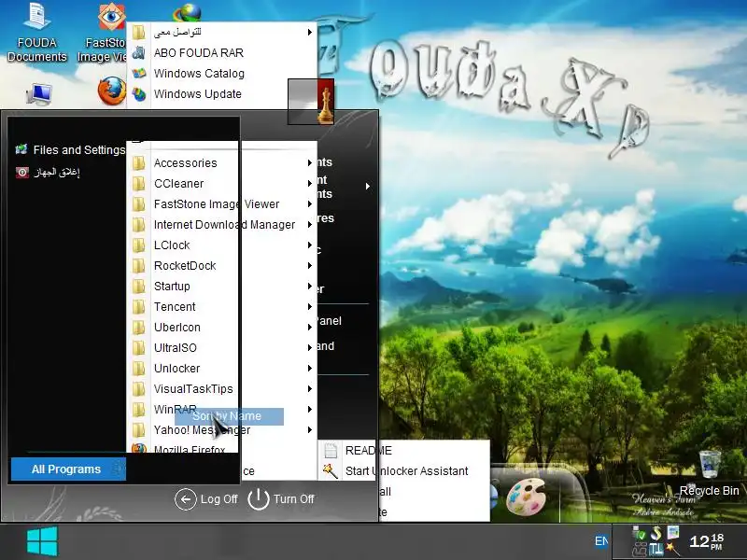Expand Internet Download Manager submenu

point(222,224)
